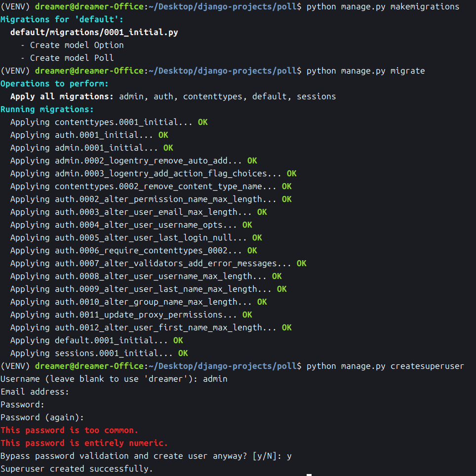This screenshot has height=476, width=476.
Task: Click the "Password (again):" prompt
Action: pos(42,418)
